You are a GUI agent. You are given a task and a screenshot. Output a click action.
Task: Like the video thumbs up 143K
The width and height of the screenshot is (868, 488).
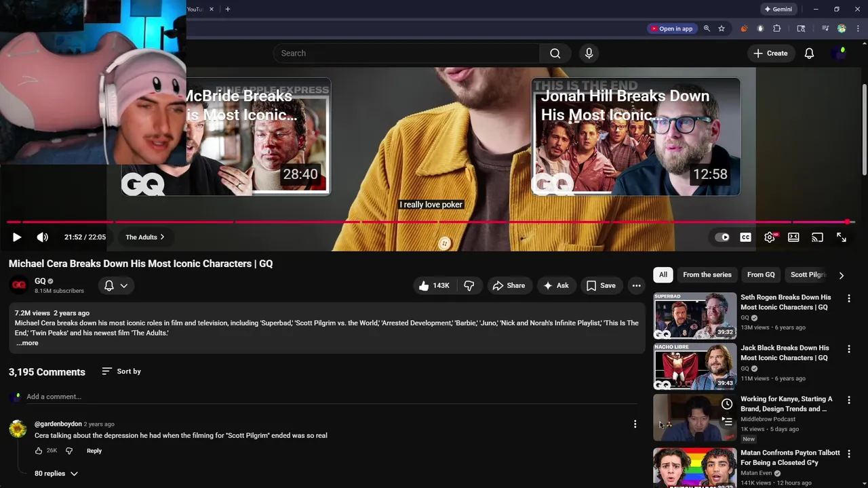pos(435,286)
